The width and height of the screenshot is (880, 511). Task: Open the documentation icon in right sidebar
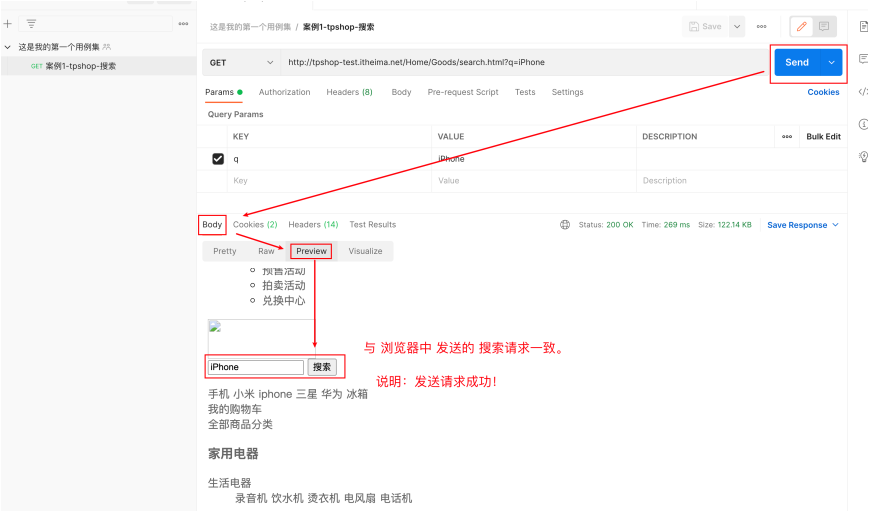tap(864, 26)
